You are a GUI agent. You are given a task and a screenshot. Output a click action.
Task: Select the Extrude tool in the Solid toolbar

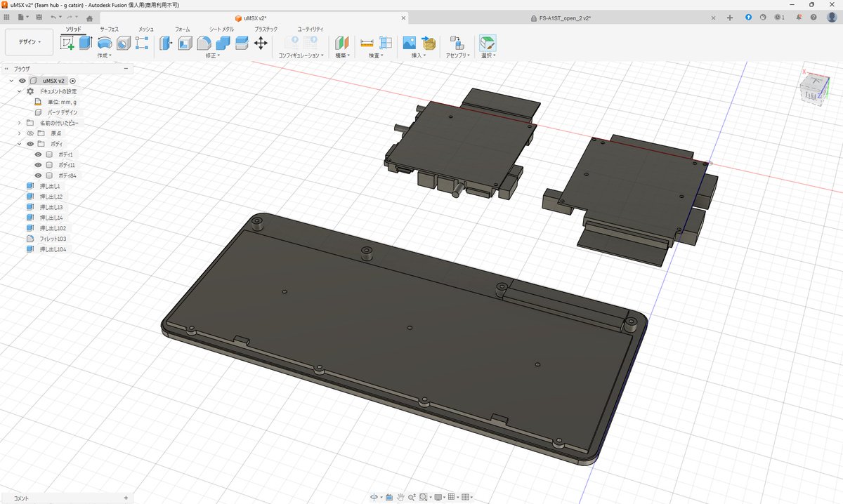coord(86,44)
